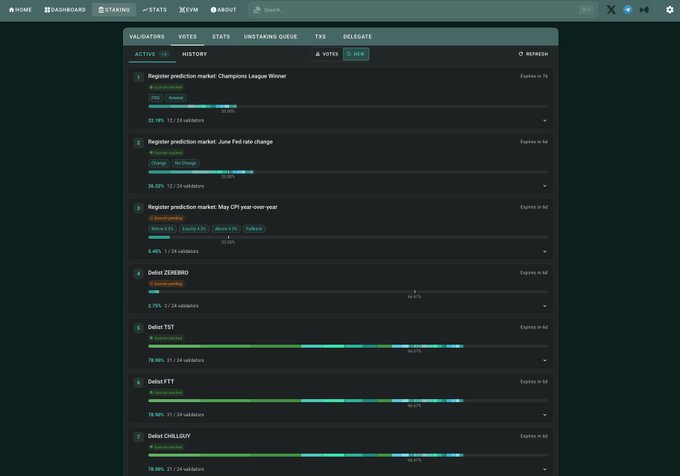Click the active votes count badge
This screenshot has height=476, width=680.
(164, 54)
